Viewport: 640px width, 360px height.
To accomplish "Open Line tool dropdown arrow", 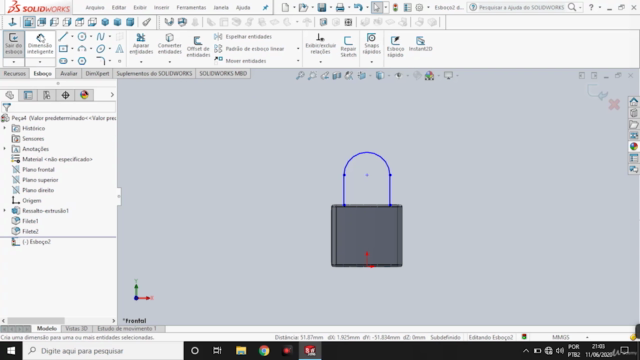I will pyautogui.click(x=72, y=37).
